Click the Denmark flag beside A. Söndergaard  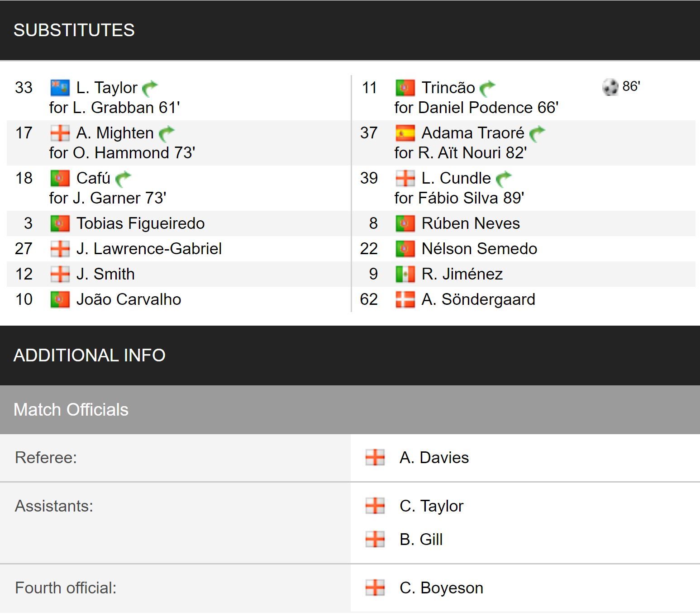pyautogui.click(x=405, y=299)
